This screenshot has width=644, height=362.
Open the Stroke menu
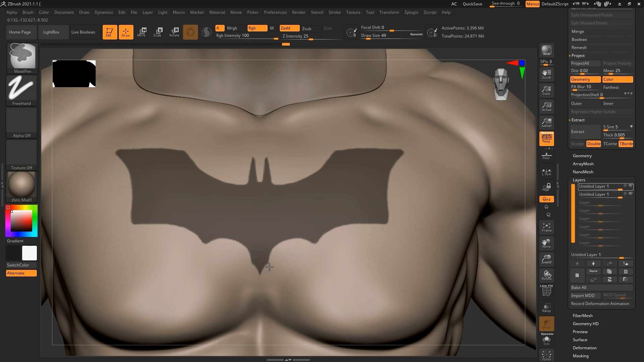pyautogui.click(x=334, y=12)
